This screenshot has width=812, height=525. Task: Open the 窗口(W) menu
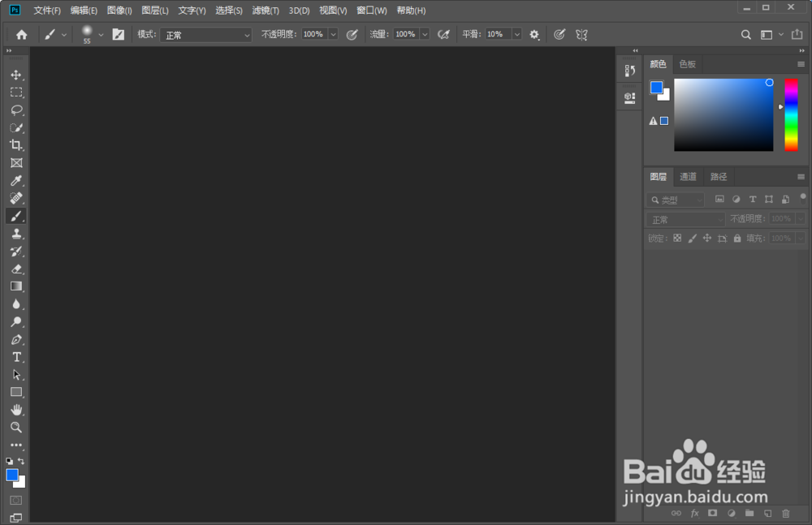tap(372, 11)
